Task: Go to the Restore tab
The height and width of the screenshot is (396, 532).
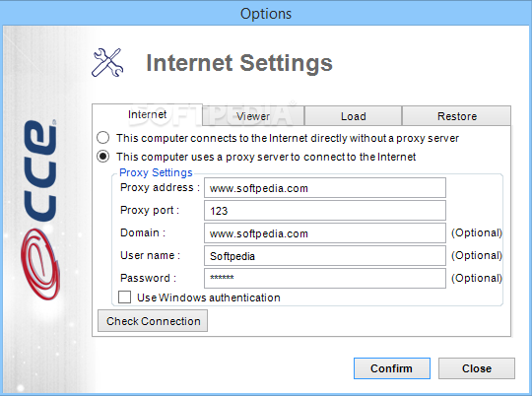Action: 457,116
